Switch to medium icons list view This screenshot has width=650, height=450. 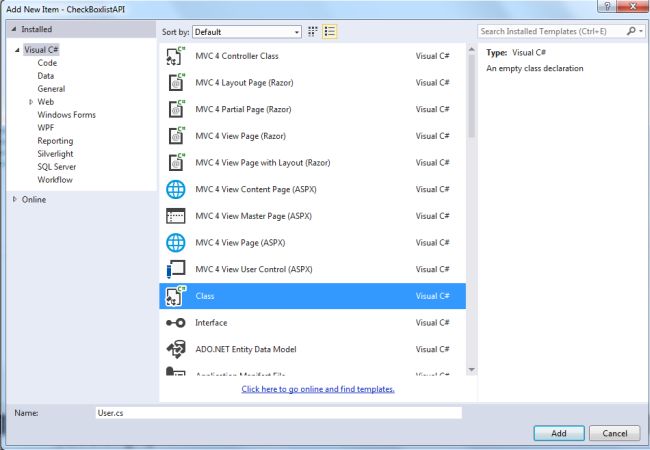[330, 31]
